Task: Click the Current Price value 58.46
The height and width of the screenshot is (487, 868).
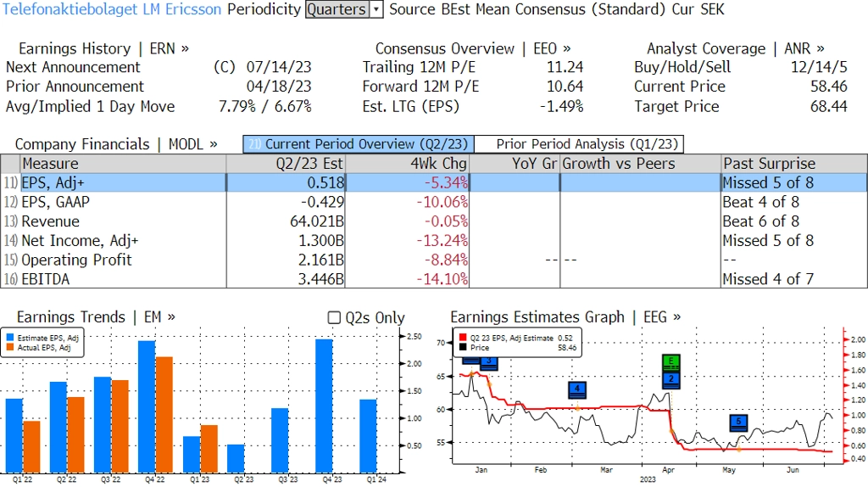Action: tap(829, 87)
